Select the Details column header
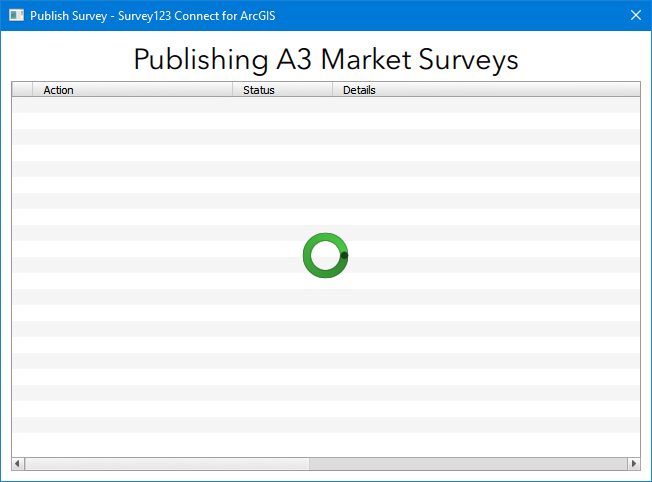The width and height of the screenshot is (652, 482). [x=486, y=90]
